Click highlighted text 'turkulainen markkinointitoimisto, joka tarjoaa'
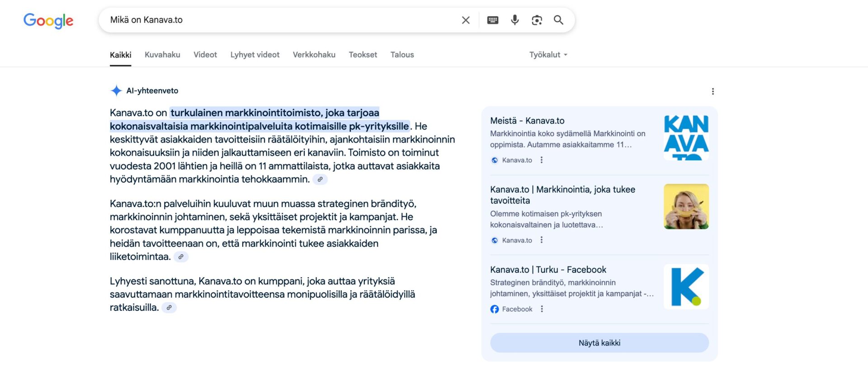 275,113
